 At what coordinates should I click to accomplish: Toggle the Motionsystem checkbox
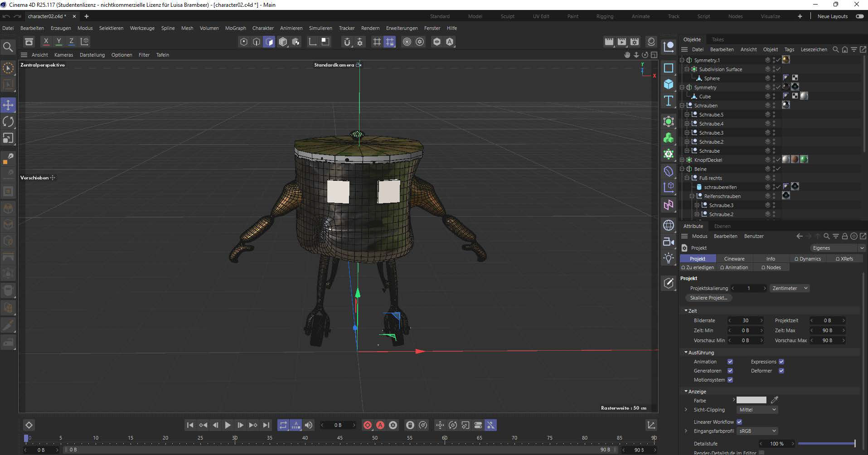point(730,380)
